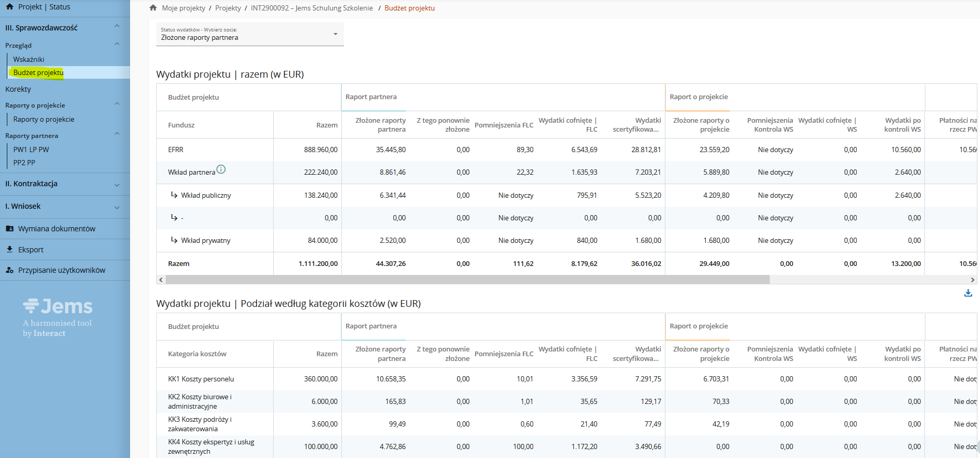Viewport: 980px width, 458px height.
Task: Select the Korekty menu item
Action: [18, 89]
